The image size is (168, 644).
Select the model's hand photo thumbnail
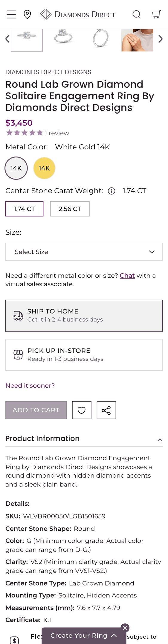coord(137,40)
